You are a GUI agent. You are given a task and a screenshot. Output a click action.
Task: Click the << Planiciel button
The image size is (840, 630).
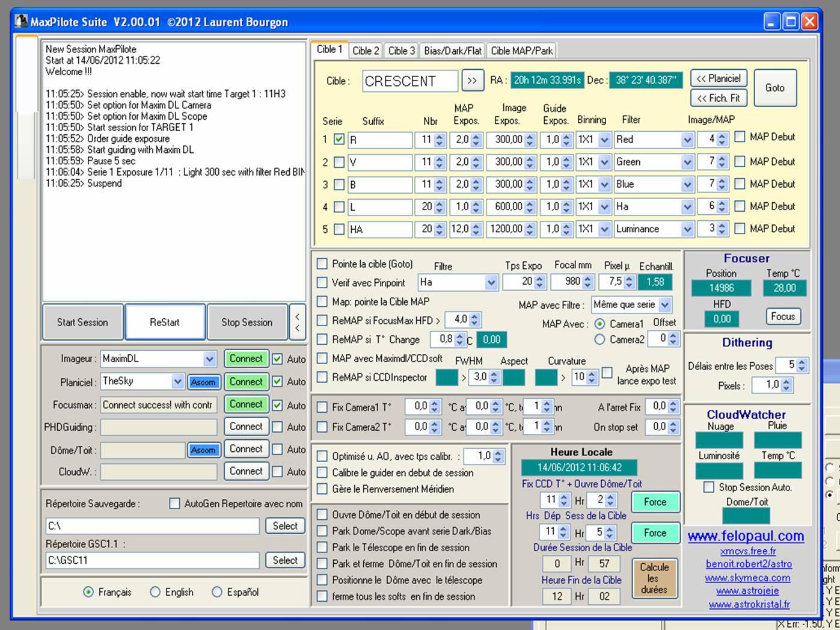pyautogui.click(x=719, y=78)
